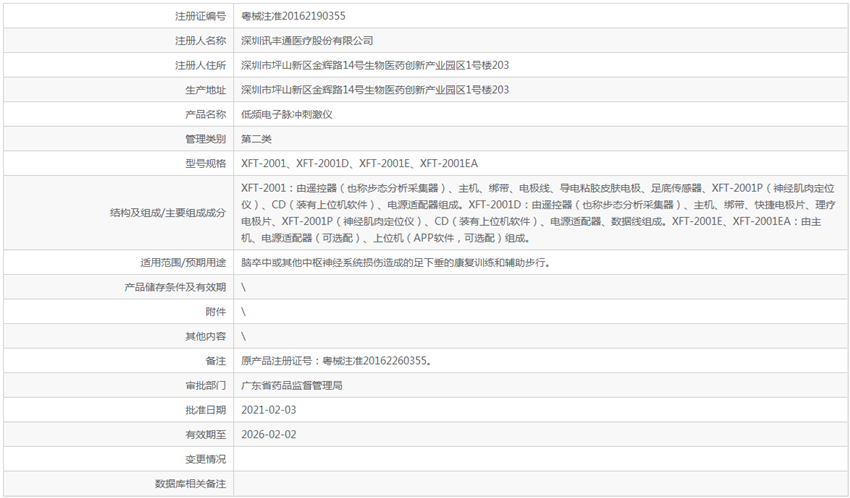Select the intended-use text about 足下垂的康复训练

[396, 263]
